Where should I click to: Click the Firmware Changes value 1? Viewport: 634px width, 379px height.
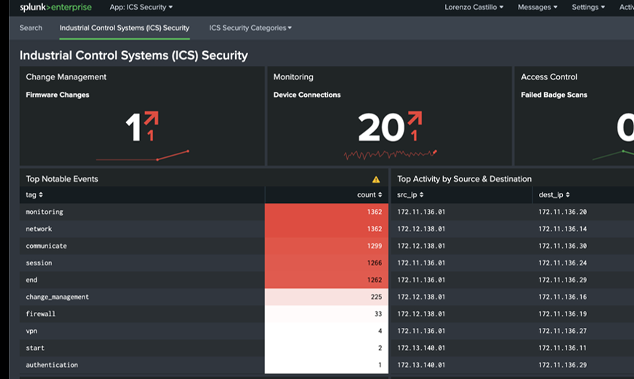point(133,127)
